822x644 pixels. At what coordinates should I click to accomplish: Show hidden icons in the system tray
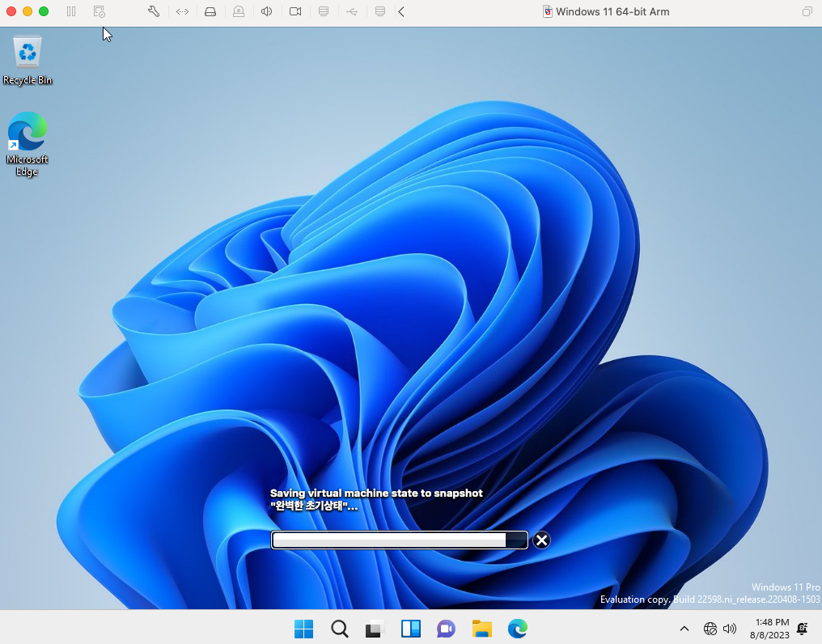[x=684, y=629]
